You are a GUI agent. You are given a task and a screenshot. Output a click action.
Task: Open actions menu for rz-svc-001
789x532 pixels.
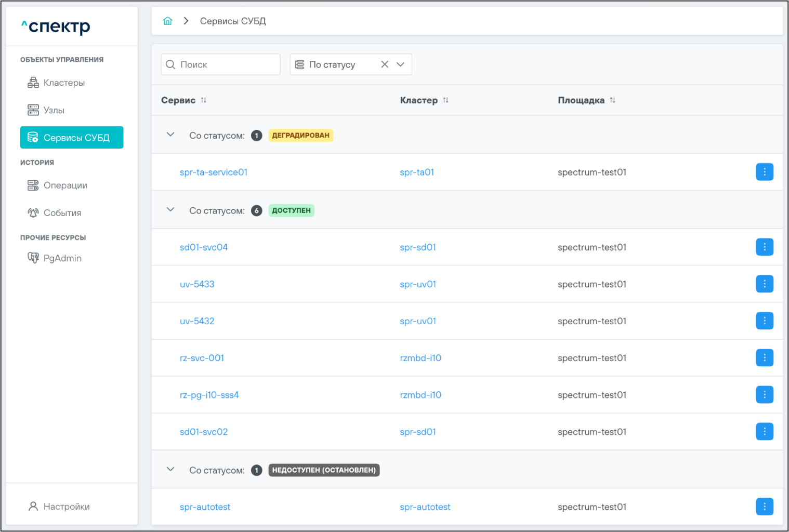[x=764, y=358]
